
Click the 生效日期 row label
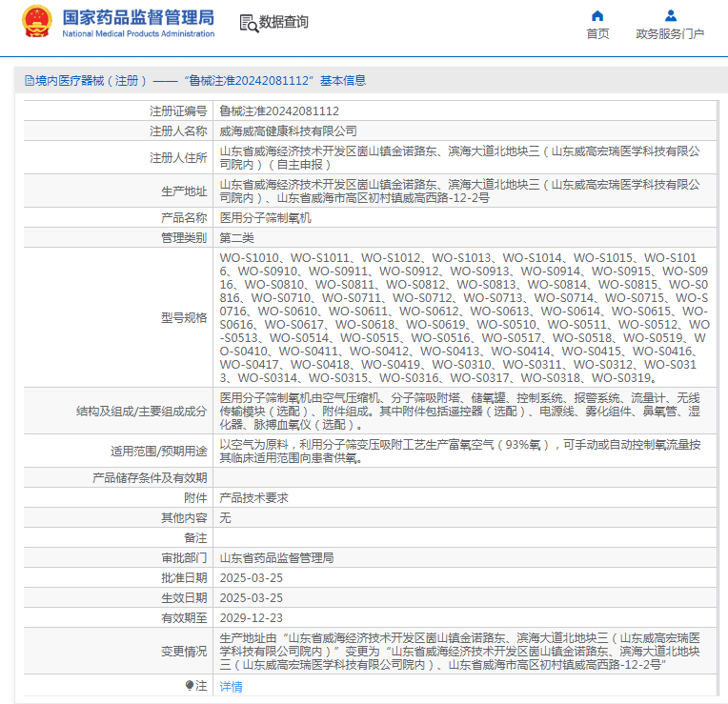tap(184, 598)
